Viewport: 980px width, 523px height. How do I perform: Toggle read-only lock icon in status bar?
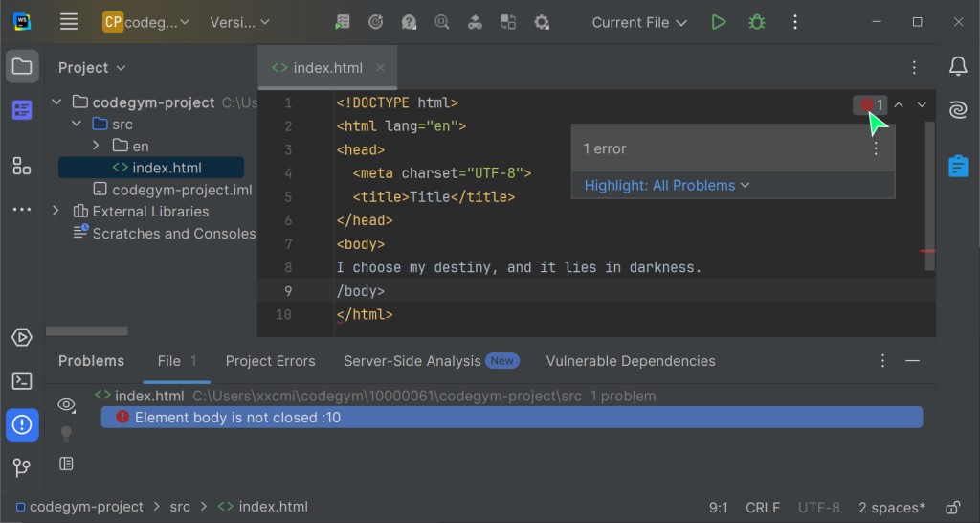pos(952,507)
